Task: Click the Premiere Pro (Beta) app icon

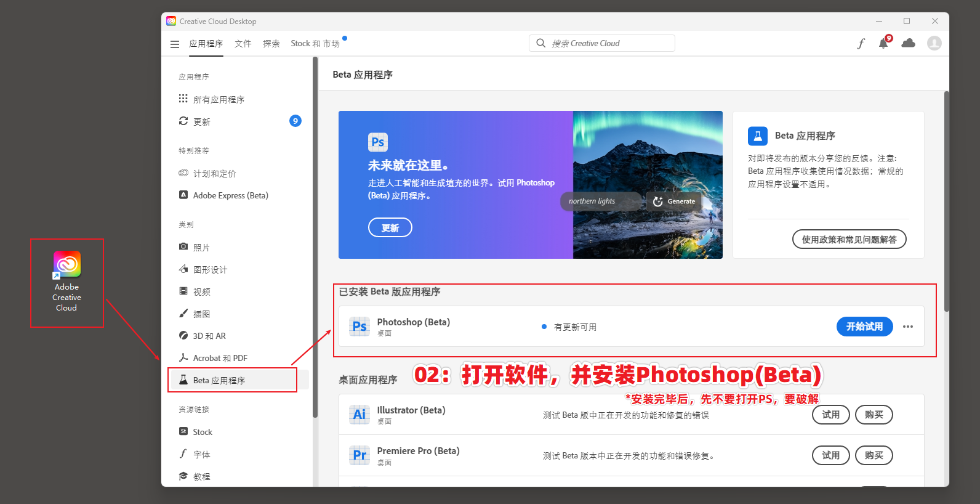Action: tap(359, 455)
